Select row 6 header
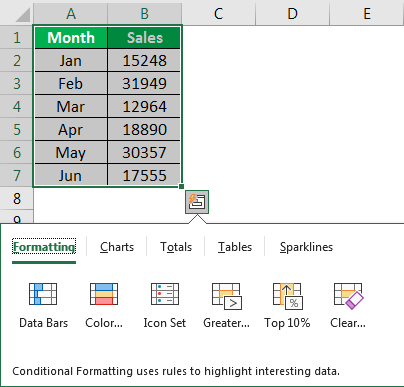The height and width of the screenshot is (387, 404). coord(17,152)
